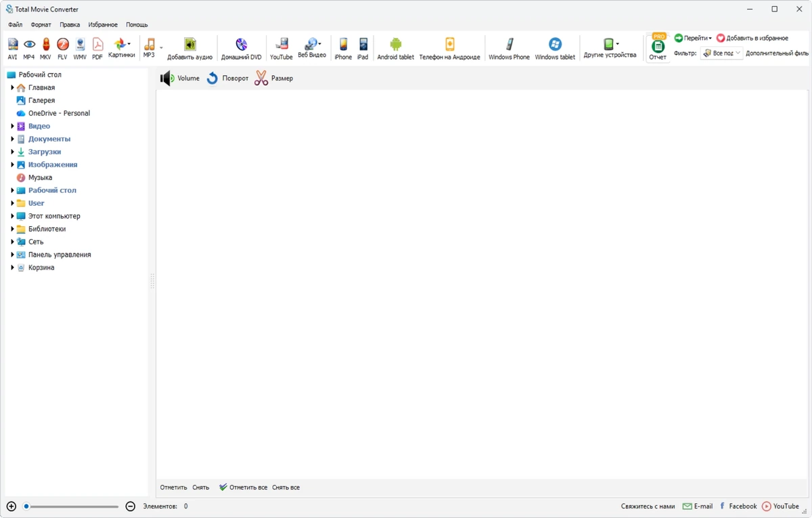Expand the Библиотеки node
The image size is (812, 518).
click(x=12, y=230)
